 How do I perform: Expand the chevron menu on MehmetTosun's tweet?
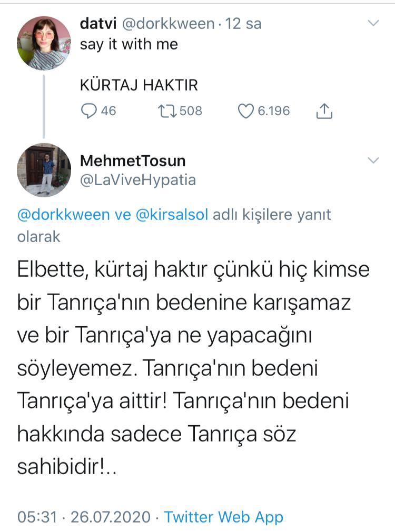[x=372, y=160]
